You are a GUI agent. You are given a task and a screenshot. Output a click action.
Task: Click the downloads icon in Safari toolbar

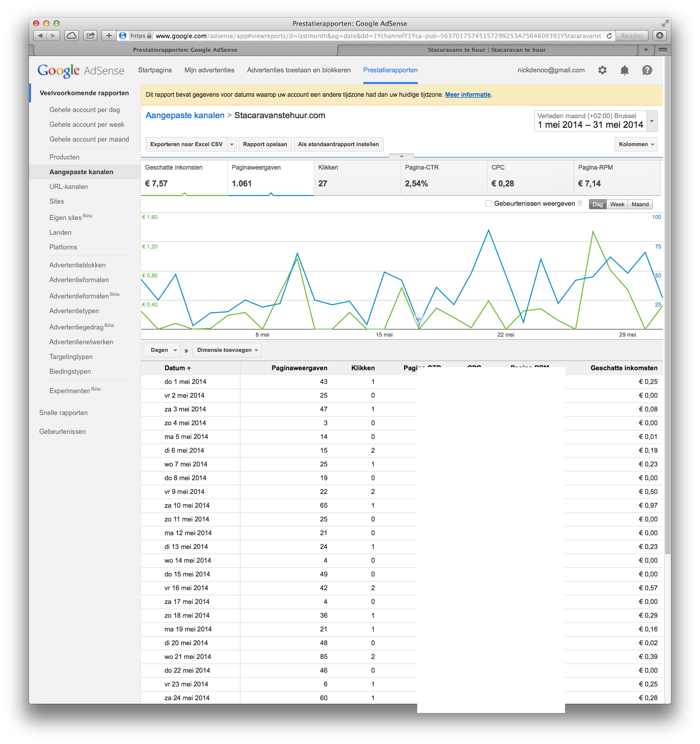pyautogui.click(x=660, y=36)
